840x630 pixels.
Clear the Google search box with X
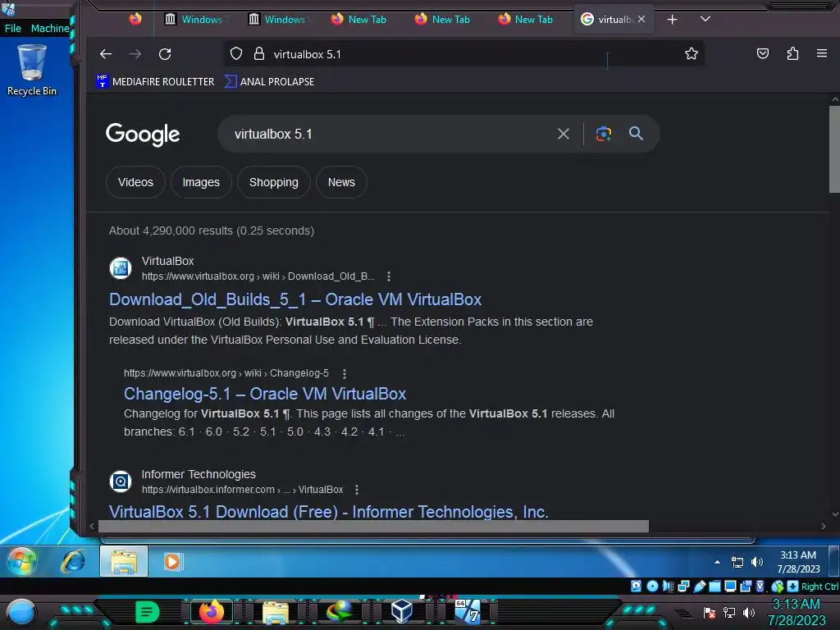563,134
